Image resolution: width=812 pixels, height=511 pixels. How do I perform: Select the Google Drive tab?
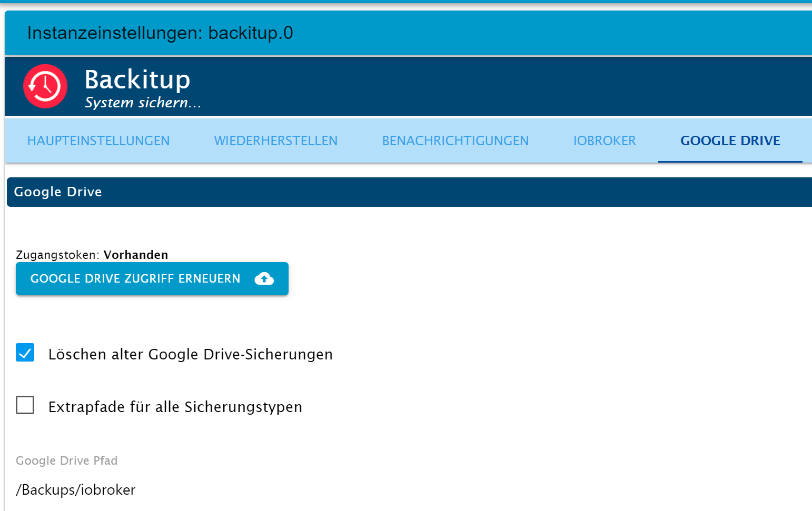730,141
